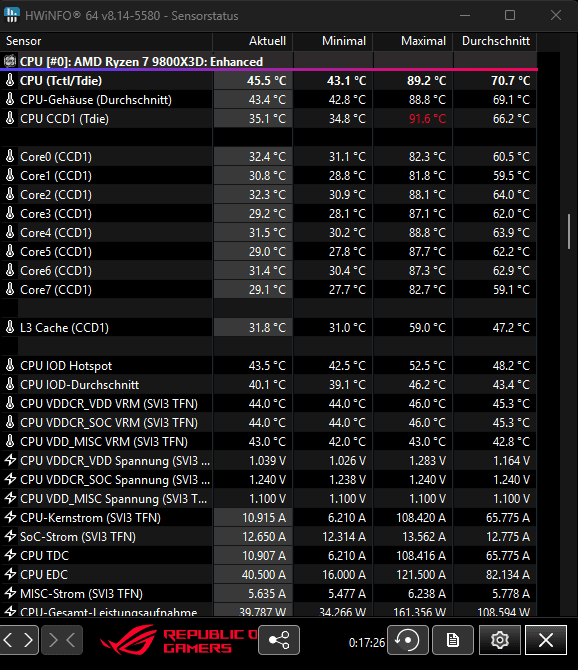The image size is (578, 670).
Task: Select the Core7 (CCD1) sensor row
Action: point(268,290)
